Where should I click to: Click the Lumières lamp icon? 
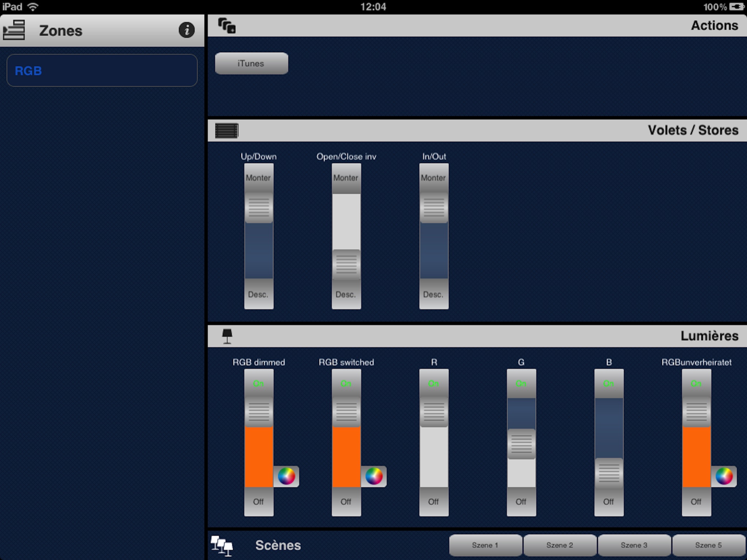227,334
